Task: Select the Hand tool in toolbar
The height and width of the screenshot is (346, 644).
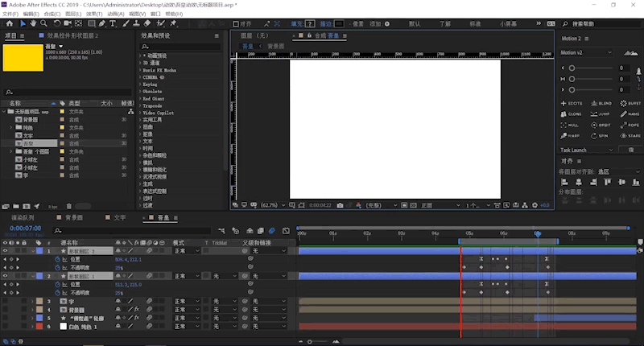Action: pos(33,23)
